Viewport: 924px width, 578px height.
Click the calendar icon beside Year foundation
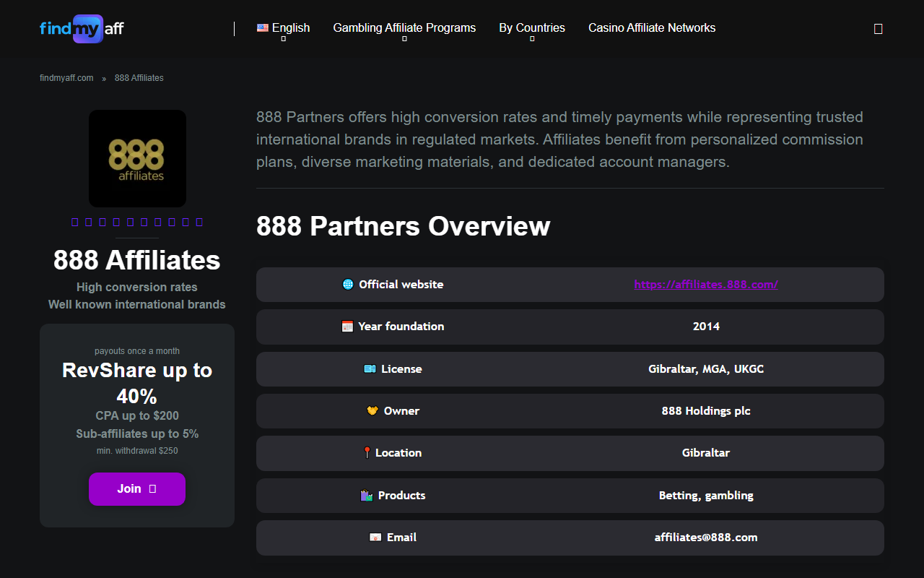347,327
